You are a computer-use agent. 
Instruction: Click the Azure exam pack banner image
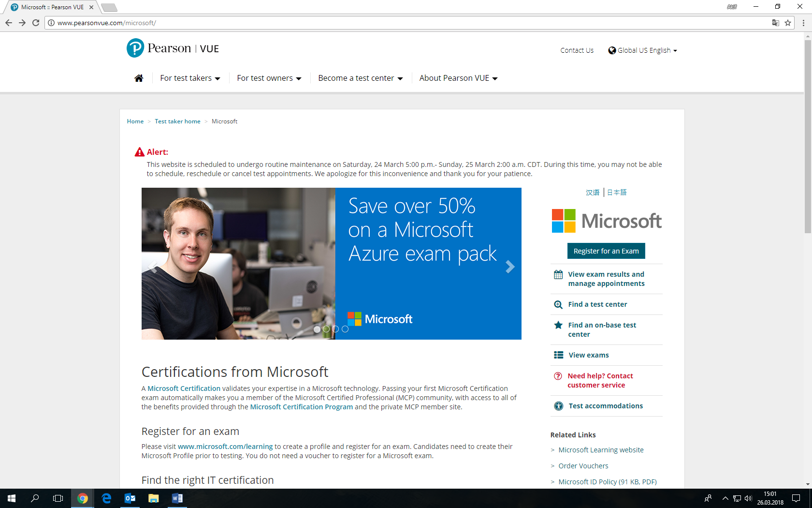[332, 264]
